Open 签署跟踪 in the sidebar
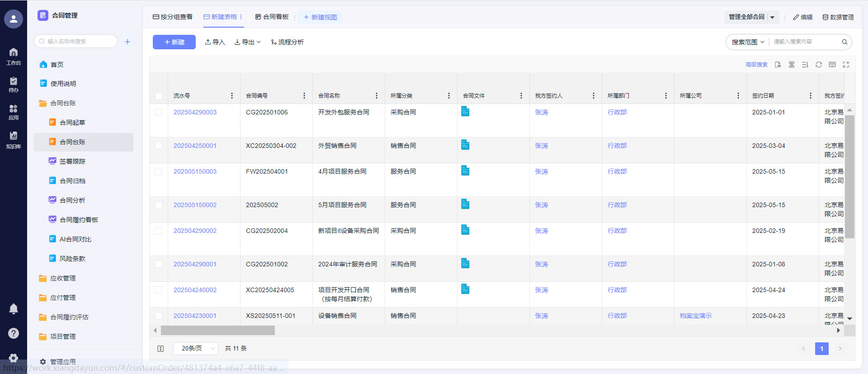 click(x=72, y=161)
